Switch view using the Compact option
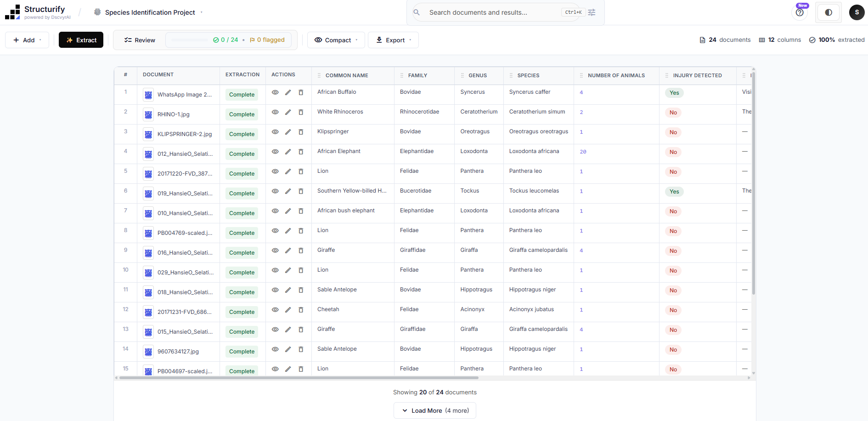The width and height of the screenshot is (868, 421). 336,40
